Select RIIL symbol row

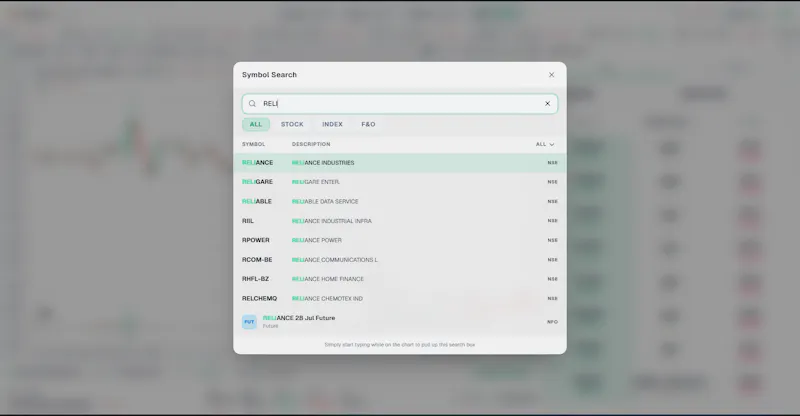(x=399, y=221)
